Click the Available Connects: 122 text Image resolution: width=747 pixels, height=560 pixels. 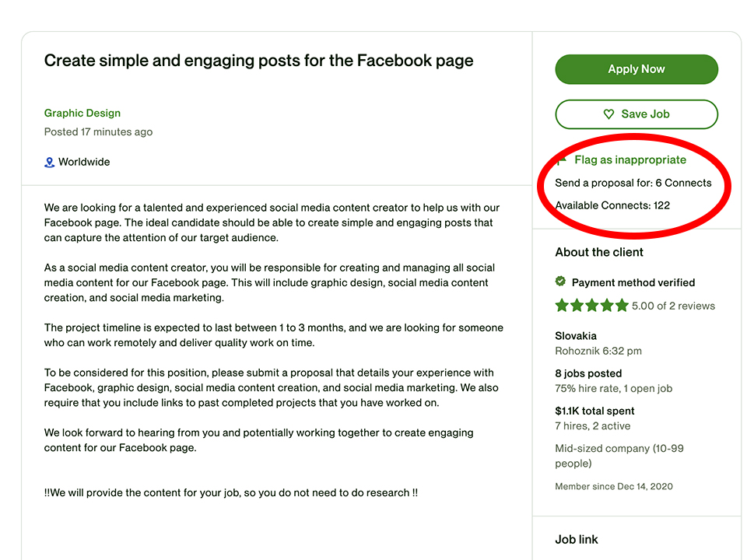coord(612,205)
